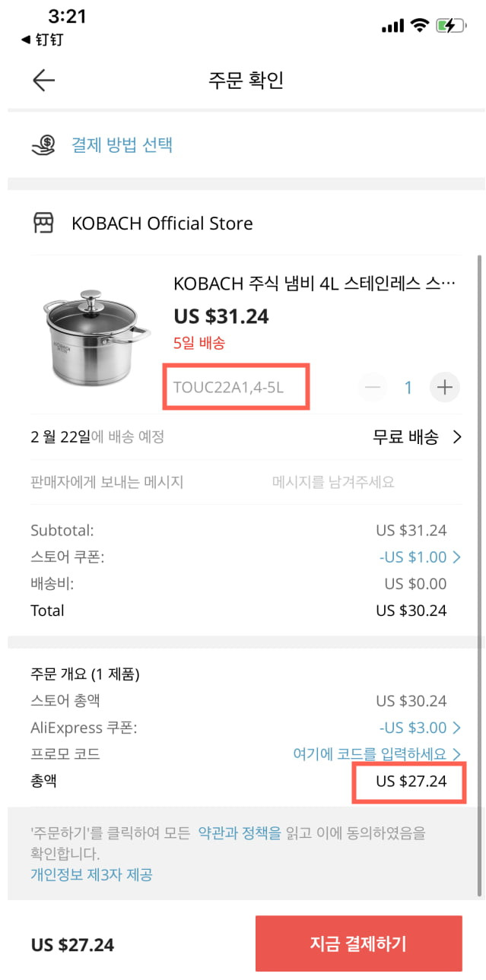Tap the KOBACH store shop icon

click(x=43, y=224)
